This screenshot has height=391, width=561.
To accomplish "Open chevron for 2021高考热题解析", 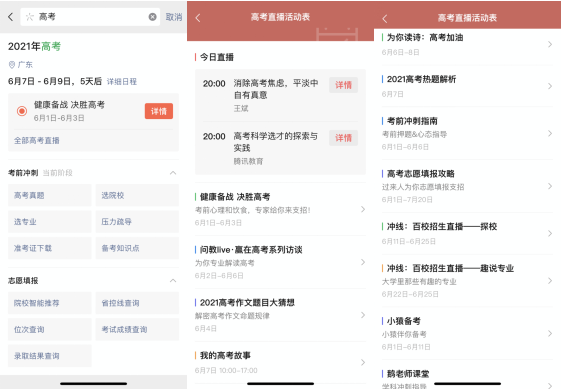I will click(x=550, y=86).
